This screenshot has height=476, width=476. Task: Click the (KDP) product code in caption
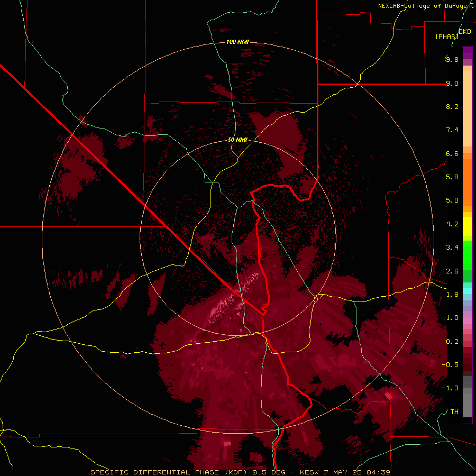point(235,472)
